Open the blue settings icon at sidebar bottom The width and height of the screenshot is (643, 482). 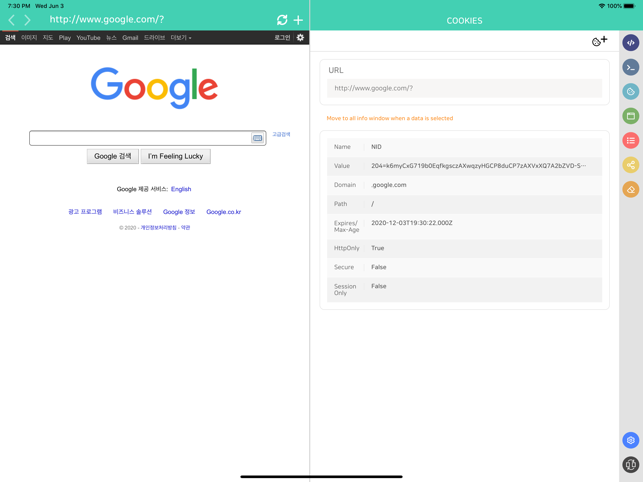click(631, 440)
